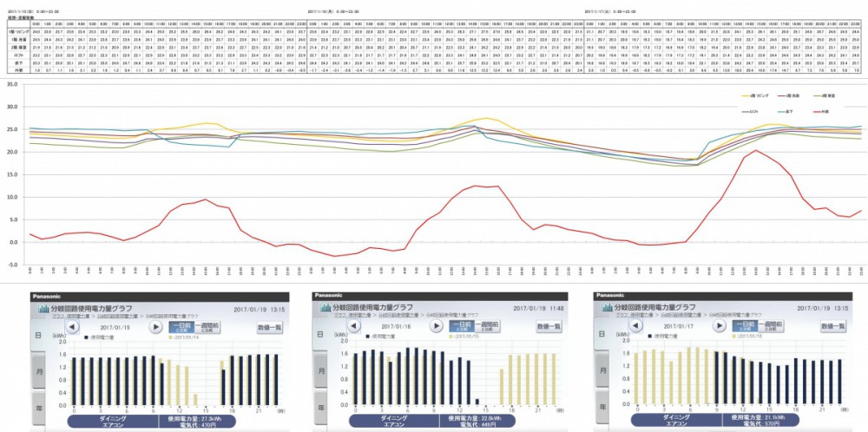Viewport: 868px width, 432px height.
Task: Click bar-chart icon in 2017/01/15 panel header
Action: [43, 309]
